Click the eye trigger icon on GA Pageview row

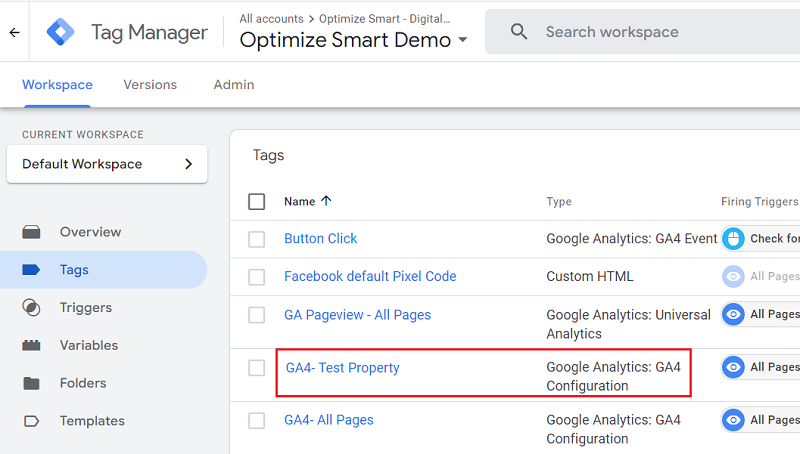(x=733, y=314)
